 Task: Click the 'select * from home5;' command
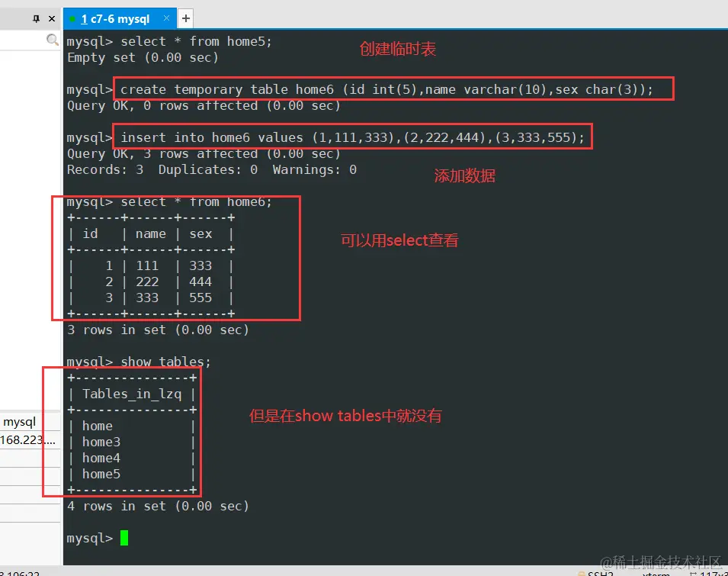[197, 41]
